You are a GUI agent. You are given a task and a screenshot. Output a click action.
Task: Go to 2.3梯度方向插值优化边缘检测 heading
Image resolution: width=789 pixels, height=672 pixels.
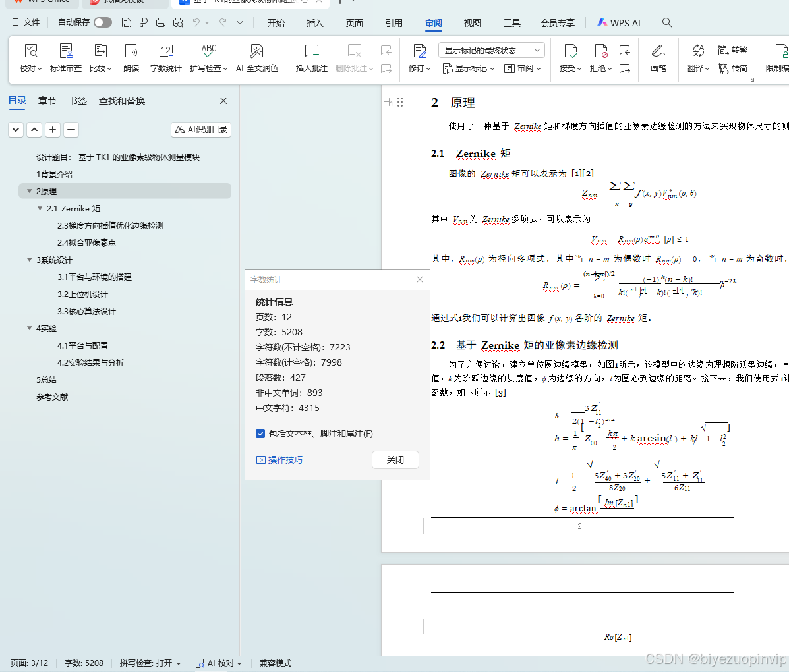(110, 225)
